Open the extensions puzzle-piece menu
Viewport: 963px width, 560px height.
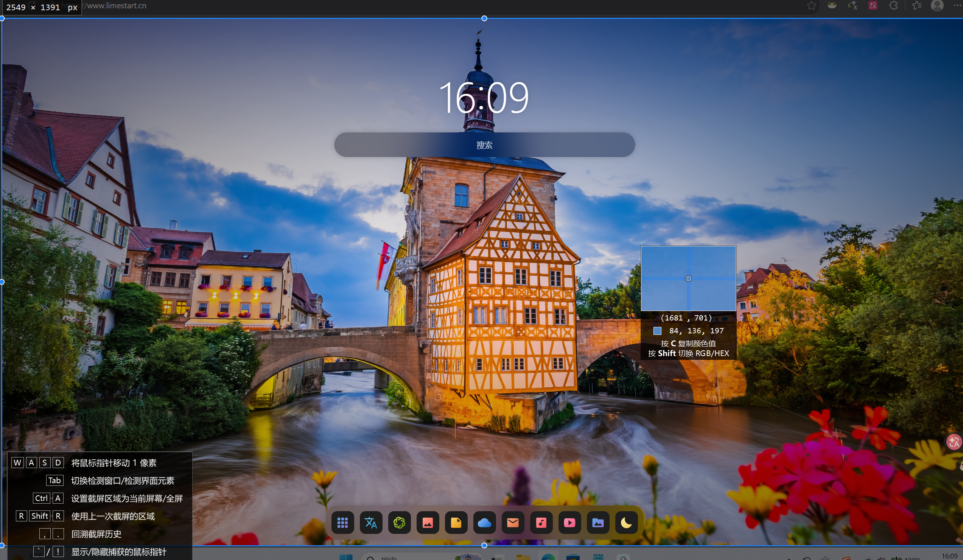893,5
